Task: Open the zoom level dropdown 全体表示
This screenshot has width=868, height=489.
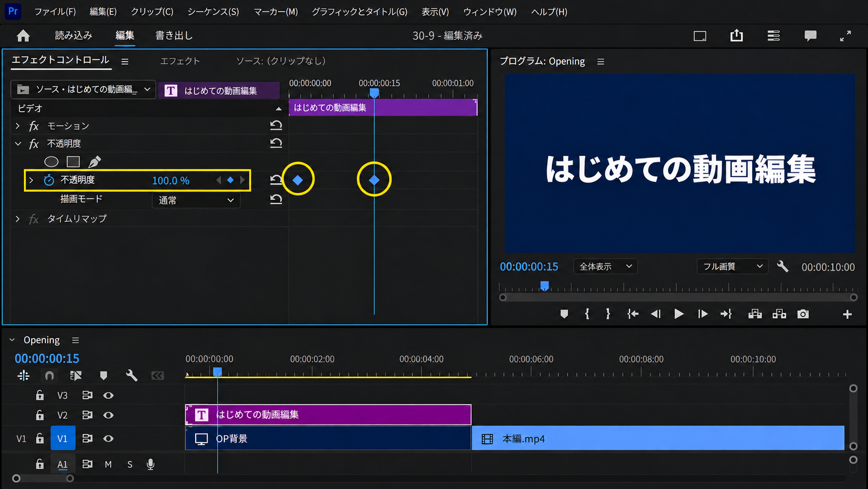Action: pos(605,267)
